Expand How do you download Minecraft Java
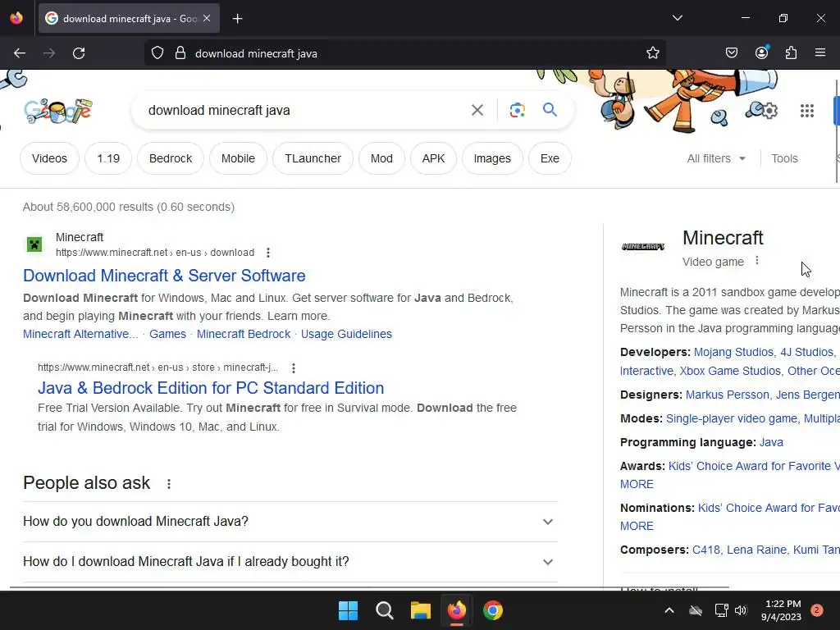Screen dimensions: 840x630 pyautogui.click(x=290, y=521)
